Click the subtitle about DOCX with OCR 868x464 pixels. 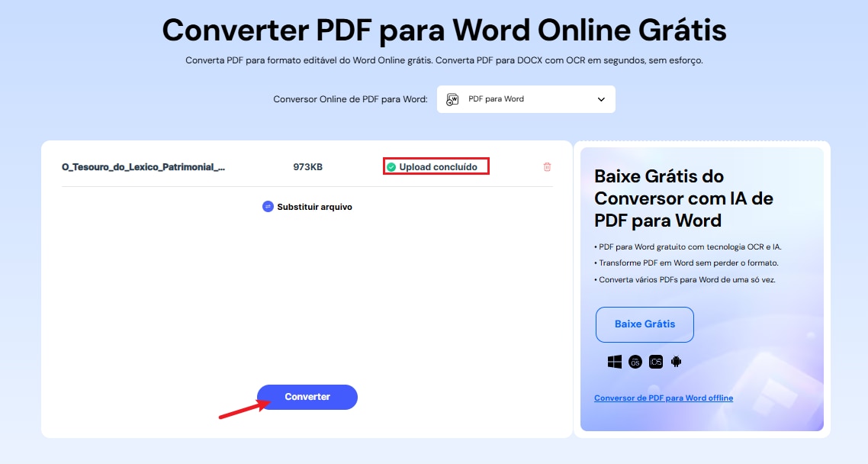(444, 60)
